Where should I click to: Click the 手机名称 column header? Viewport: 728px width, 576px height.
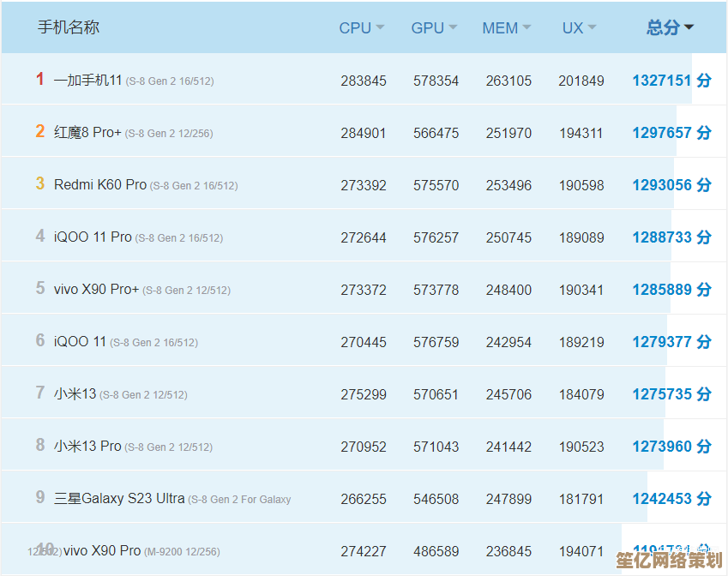point(69,27)
